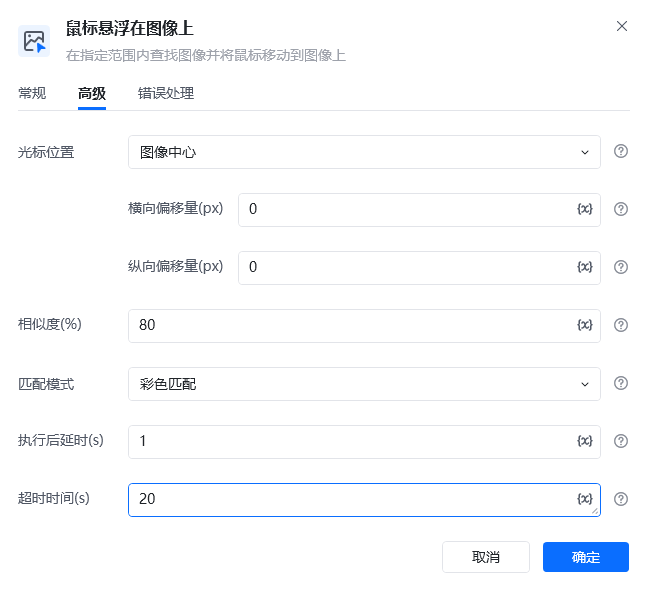Open the 光标位置 dropdown
Image resolution: width=648 pixels, height=591 pixels.
tap(364, 152)
